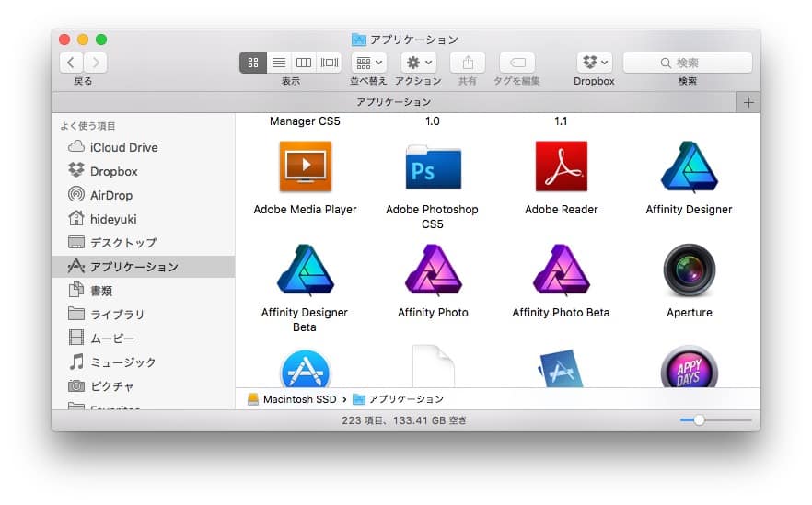Select the Affinity Designer icon

689,166
